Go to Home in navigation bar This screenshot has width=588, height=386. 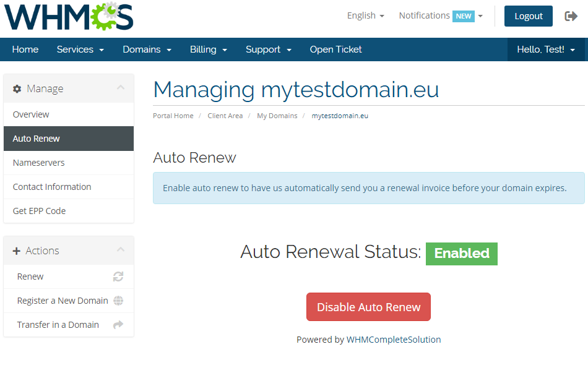click(x=25, y=49)
